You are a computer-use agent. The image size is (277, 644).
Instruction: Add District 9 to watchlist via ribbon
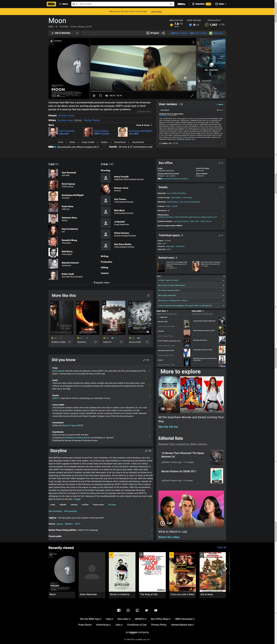pyautogui.click(x=104, y=303)
